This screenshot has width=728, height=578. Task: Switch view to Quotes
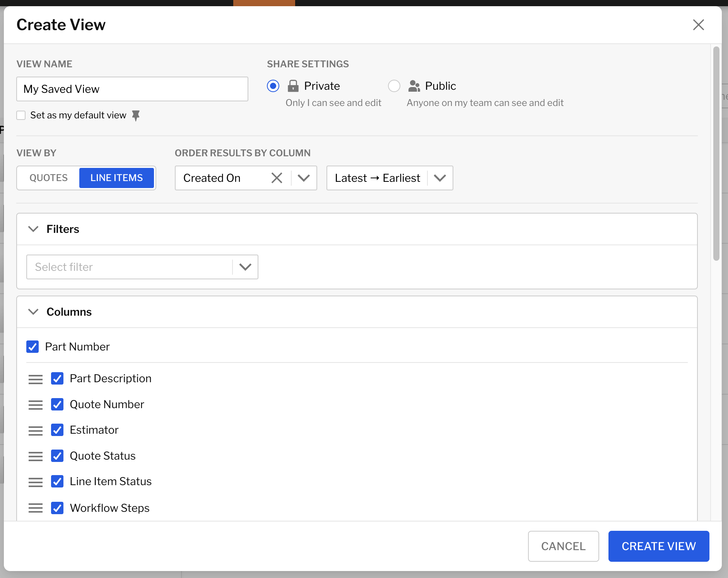[x=49, y=178]
